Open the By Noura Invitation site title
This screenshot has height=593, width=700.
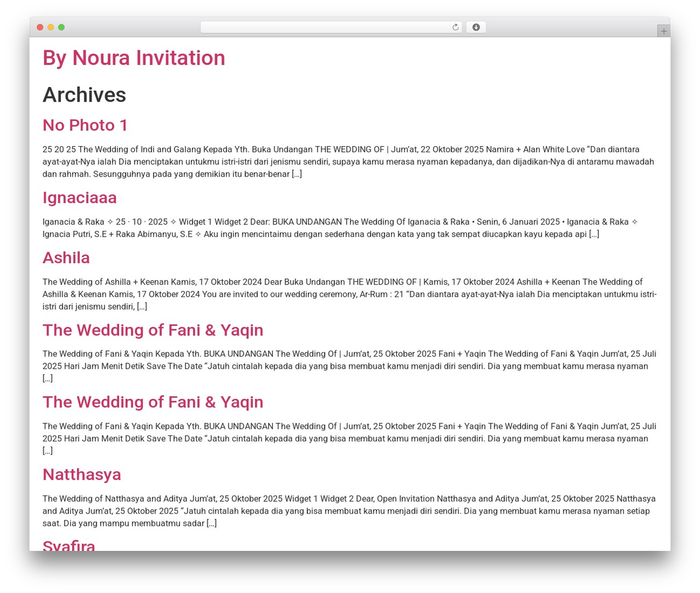tap(134, 58)
